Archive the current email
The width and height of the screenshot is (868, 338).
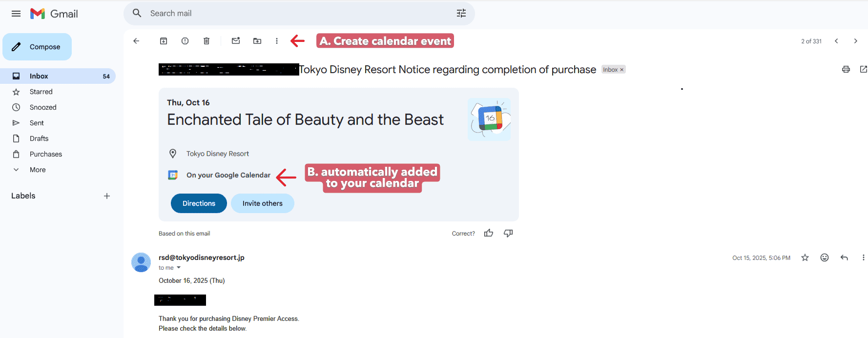click(164, 41)
